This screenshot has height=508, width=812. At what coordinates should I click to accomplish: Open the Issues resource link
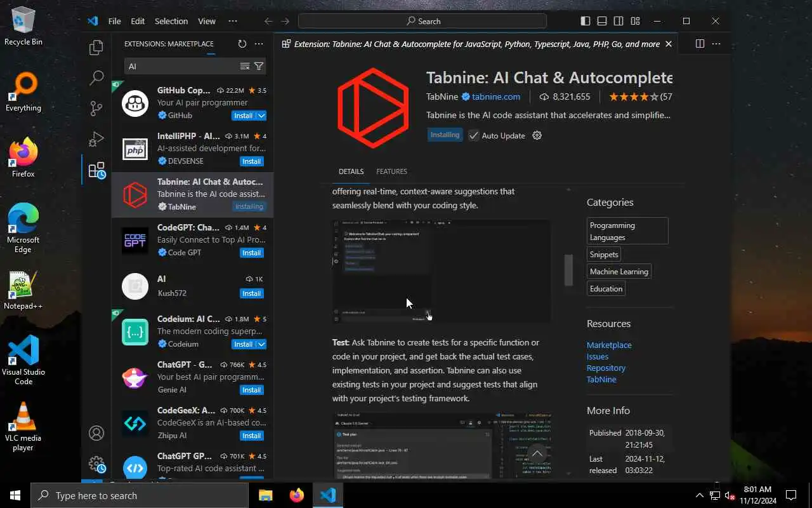[x=598, y=356]
